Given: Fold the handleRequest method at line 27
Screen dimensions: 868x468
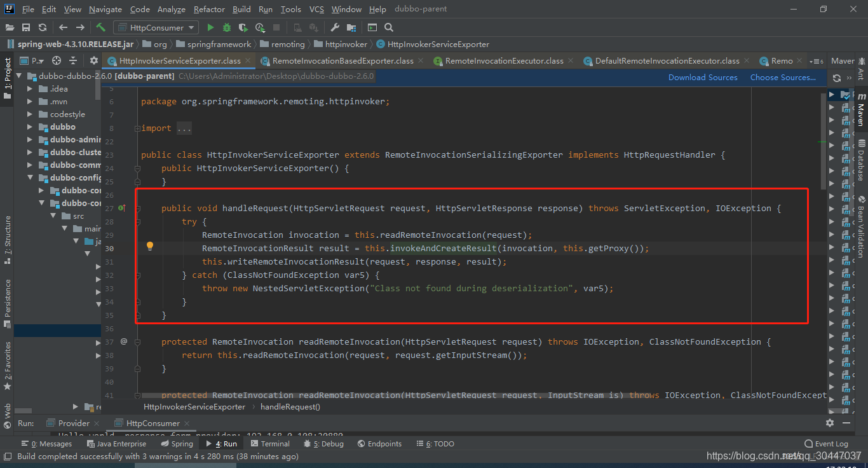Looking at the screenshot, I should pos(137,208).
